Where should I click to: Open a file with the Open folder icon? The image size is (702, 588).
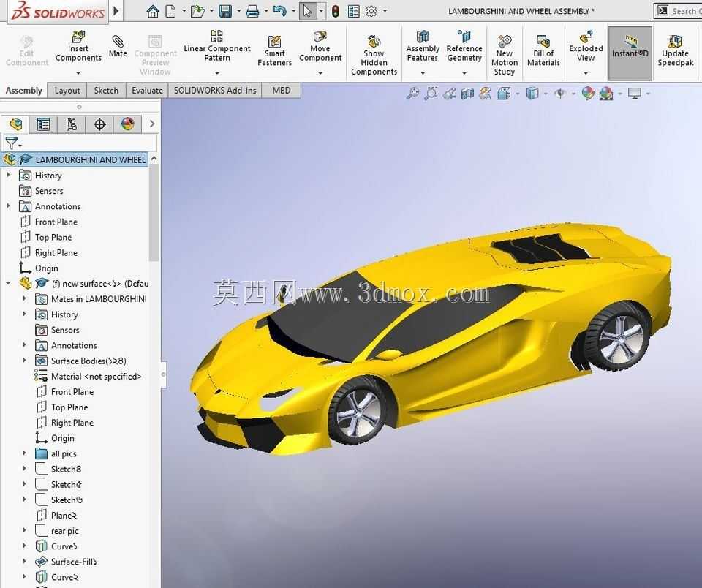point(197,11)
